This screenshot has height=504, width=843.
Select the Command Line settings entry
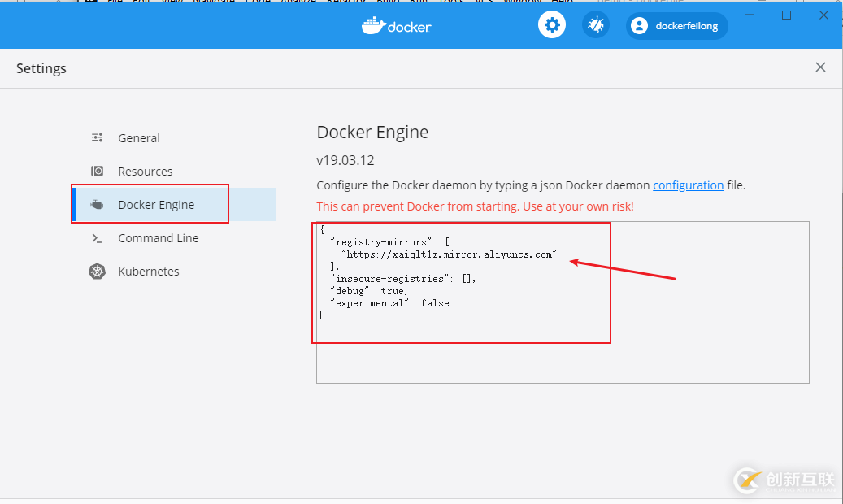coord(157,238)
